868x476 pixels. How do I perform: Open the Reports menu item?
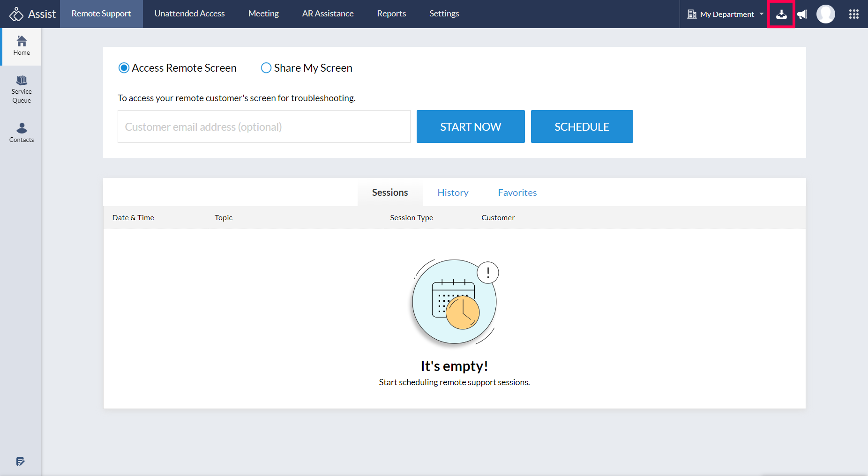click(391, 14)
